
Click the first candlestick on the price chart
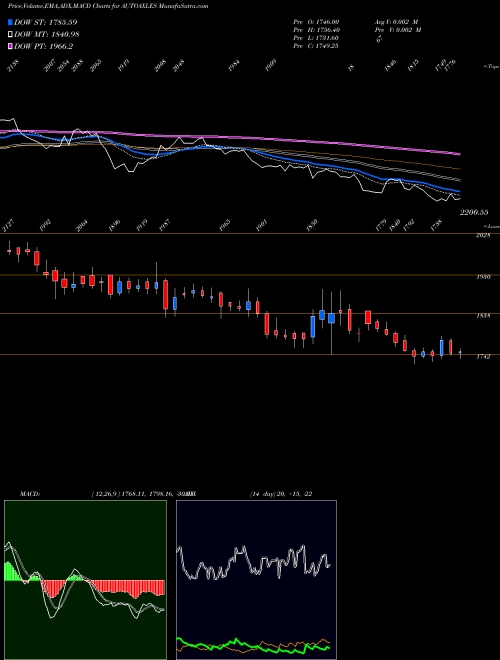(x=9, y=248)
